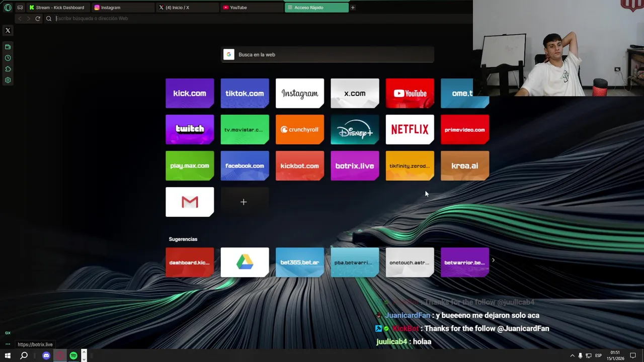The height and width of the screenshot is (362, 644).
Task: Open the x.com speed dial
Action: pyautogui.click(x=355, y=94)
